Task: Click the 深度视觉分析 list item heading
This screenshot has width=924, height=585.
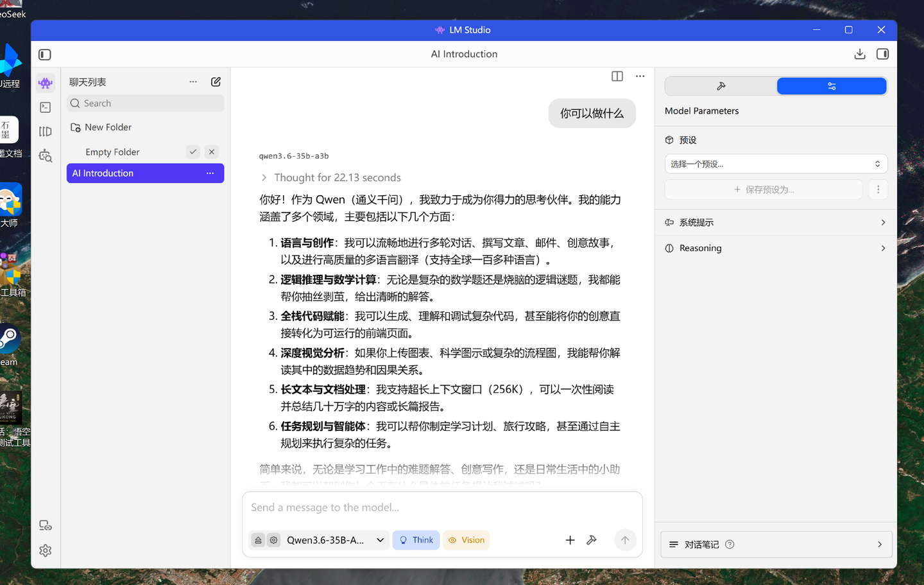Action: click(x=312, y=353)
